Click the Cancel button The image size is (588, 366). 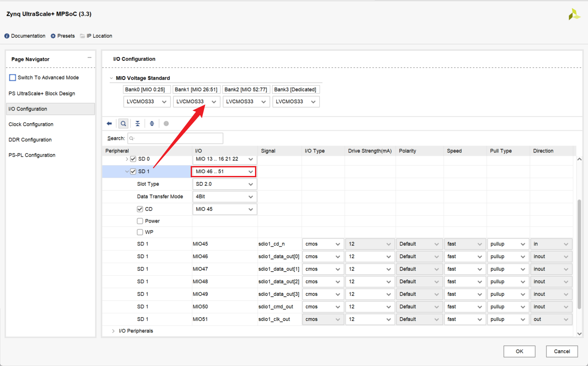562,351
